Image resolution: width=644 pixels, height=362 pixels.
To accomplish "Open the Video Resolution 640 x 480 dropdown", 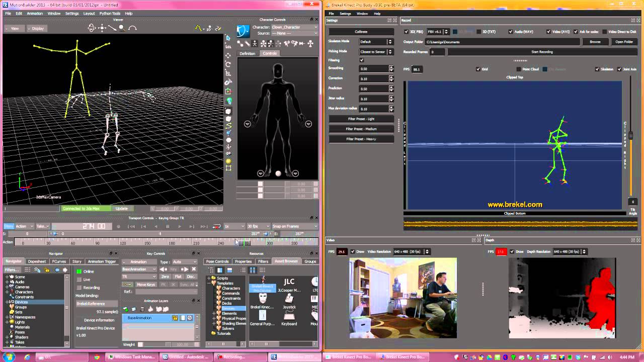I will [x=412, y=251].
